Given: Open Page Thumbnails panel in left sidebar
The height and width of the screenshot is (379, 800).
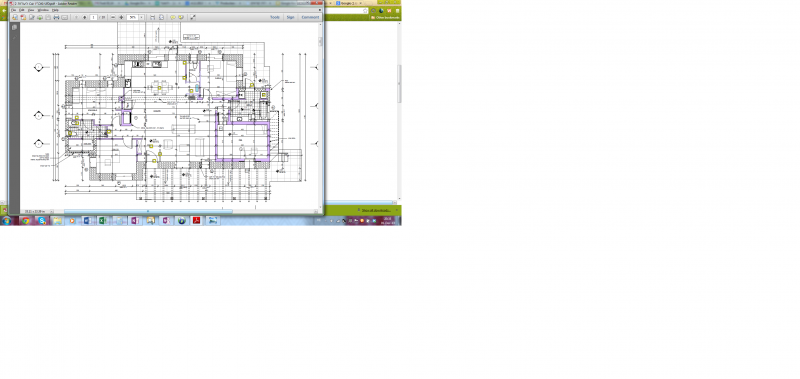Looking at the screenshot, I should [14, 28].
